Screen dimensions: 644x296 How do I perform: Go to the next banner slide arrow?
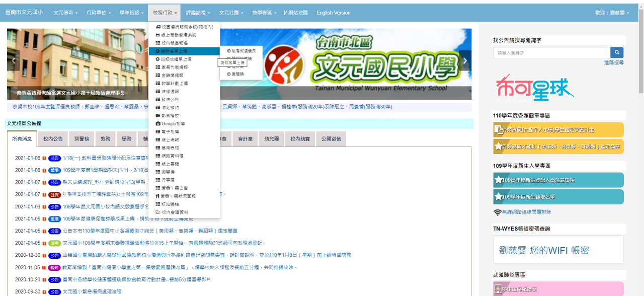(x=465, y=61)
